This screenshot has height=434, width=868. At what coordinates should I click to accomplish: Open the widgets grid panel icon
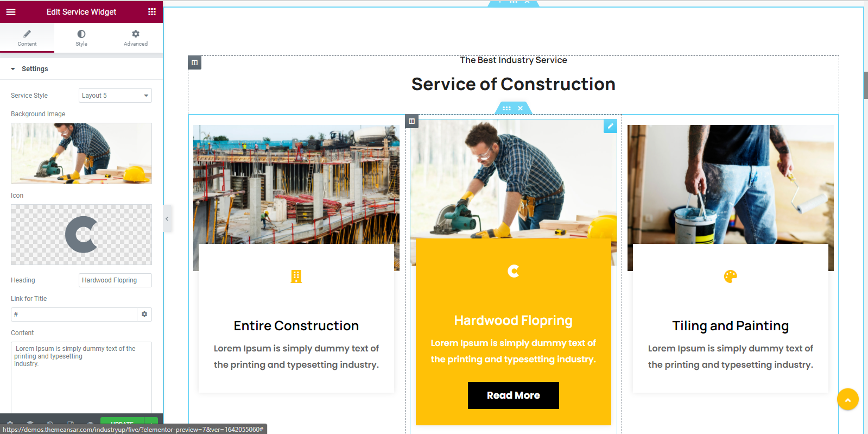152,11
